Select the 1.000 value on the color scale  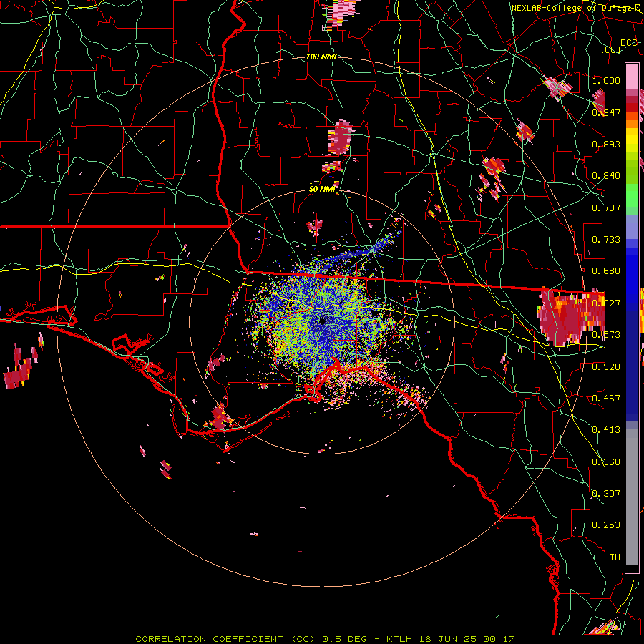click(606, 80)
